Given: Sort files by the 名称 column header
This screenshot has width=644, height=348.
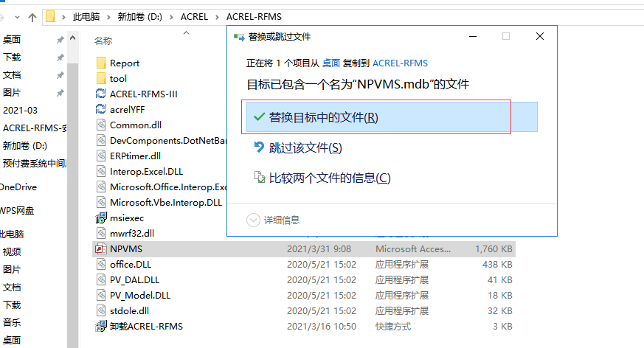Looking at the screenshot, I should [x=103, y=41].
